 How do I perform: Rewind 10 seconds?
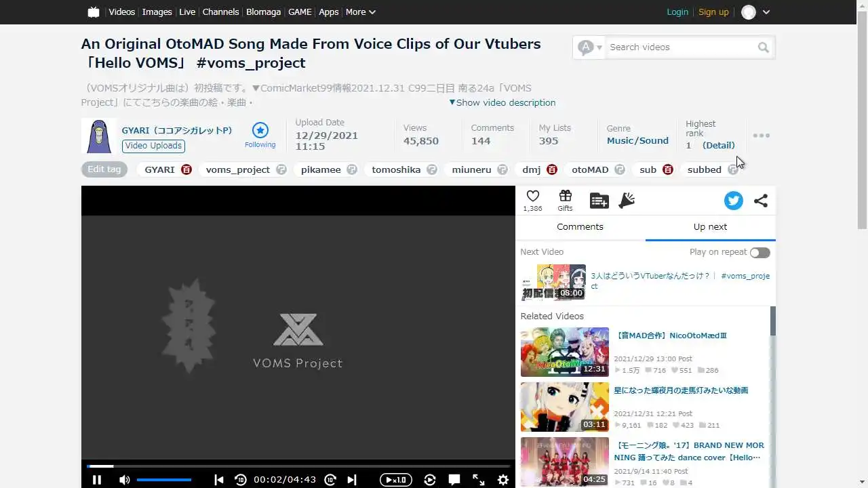coord(240,479)
